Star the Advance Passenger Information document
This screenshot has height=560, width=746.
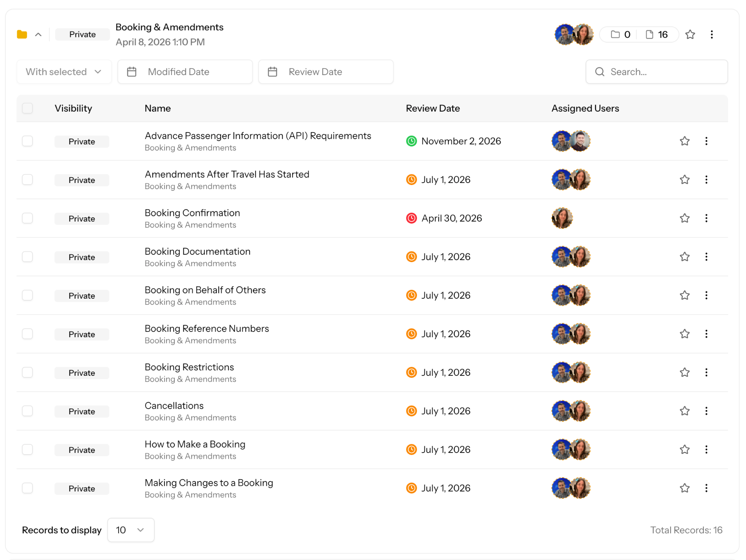(684, 141)
